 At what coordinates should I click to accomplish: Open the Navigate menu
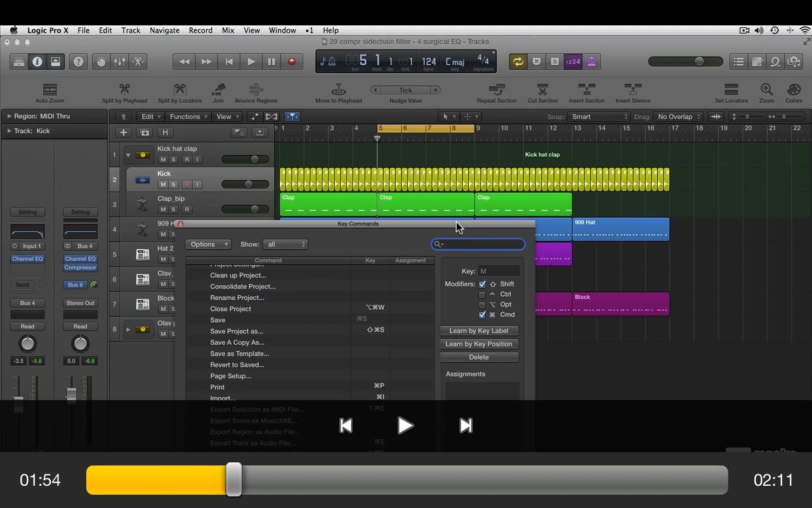[x=164, y=30]
